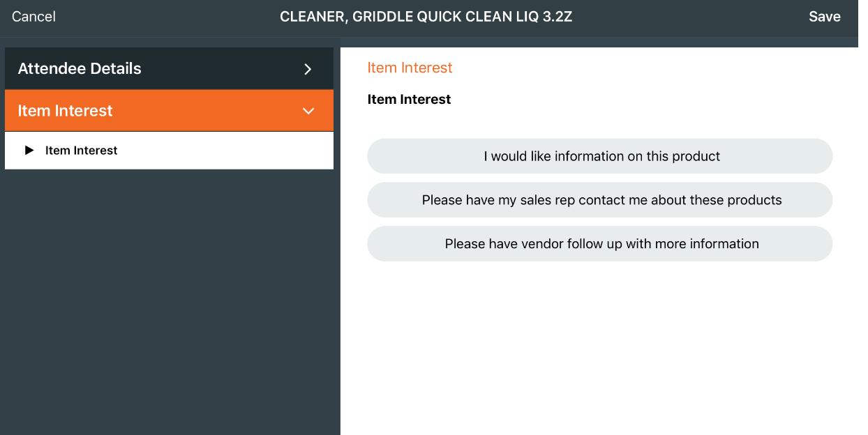
Task: Select the Item Interest sub-item label
Action: (82, 151)
